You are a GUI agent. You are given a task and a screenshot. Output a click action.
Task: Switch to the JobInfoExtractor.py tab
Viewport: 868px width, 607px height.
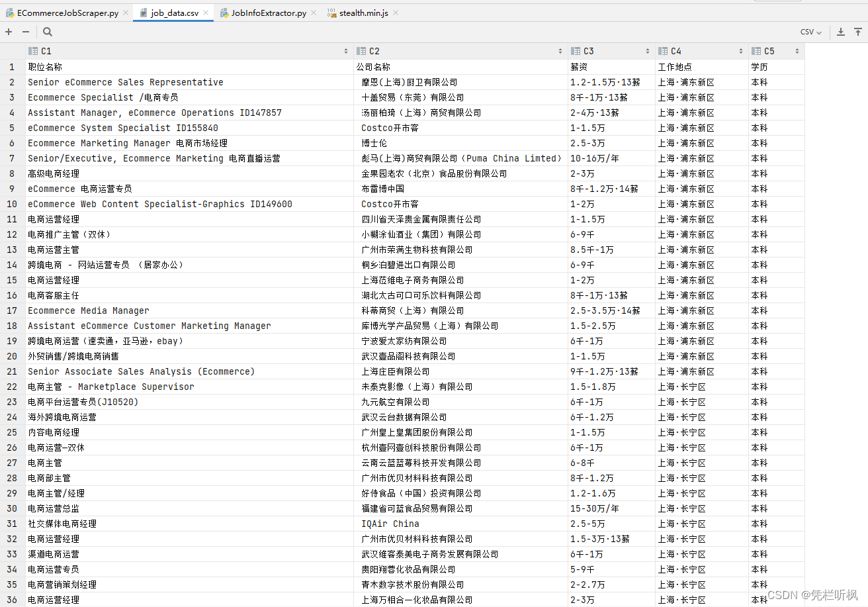(x=267, y=13)
